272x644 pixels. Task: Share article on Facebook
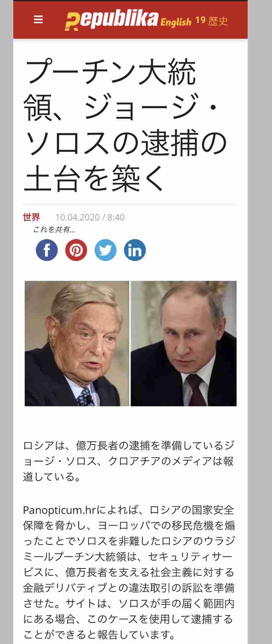(x=47, y=250)
